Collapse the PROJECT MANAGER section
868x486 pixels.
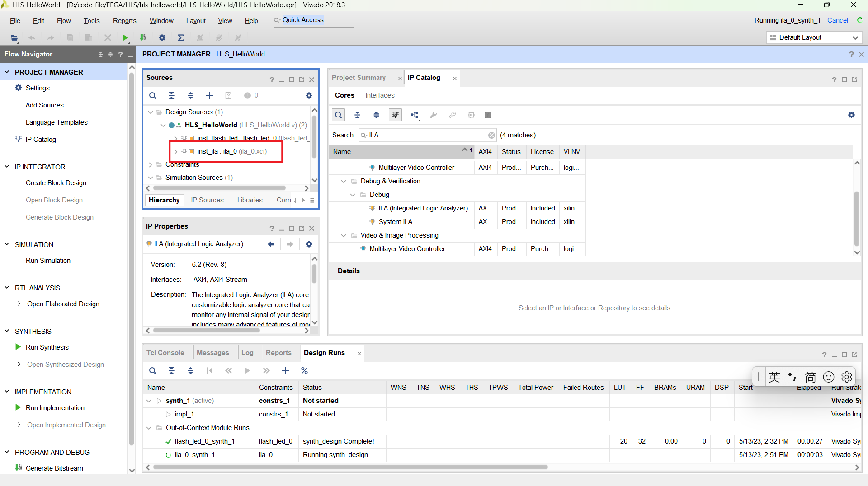point(7,72)
